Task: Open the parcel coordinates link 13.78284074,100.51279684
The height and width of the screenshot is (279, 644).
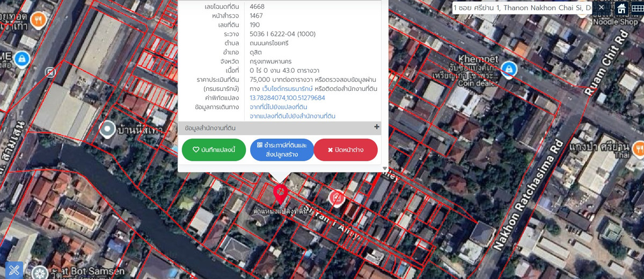Action: point(287,98)
